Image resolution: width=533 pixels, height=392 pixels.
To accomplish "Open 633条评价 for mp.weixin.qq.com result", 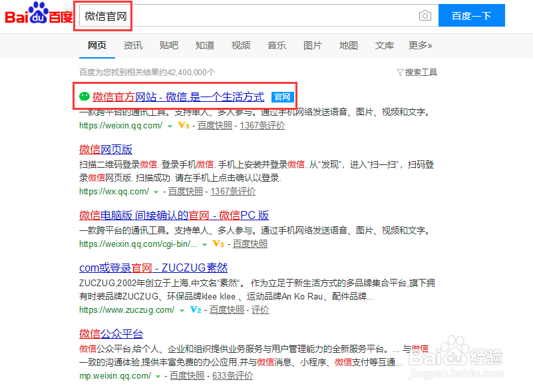I will coord(232,375).
